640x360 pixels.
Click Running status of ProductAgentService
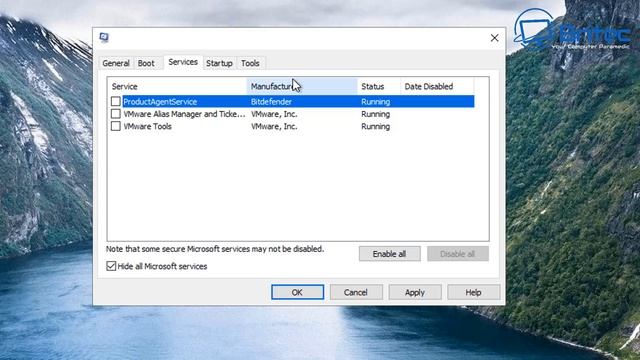(x=376, y=102)
